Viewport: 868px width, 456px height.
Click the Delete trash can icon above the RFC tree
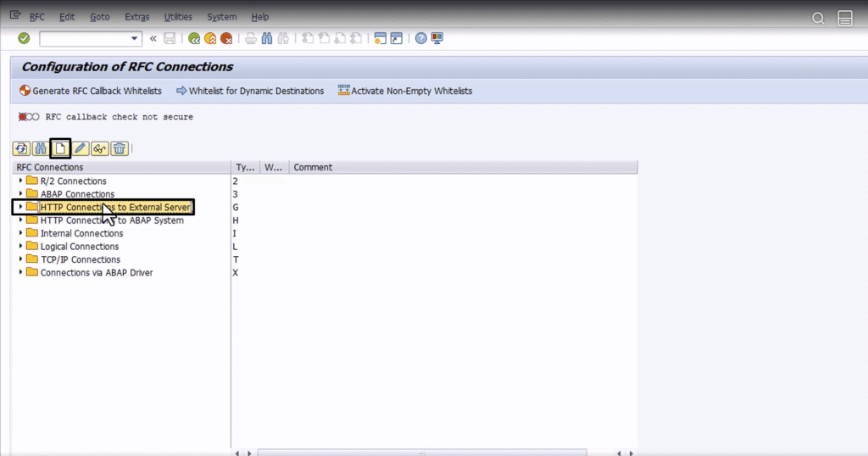tap(119, 148)
